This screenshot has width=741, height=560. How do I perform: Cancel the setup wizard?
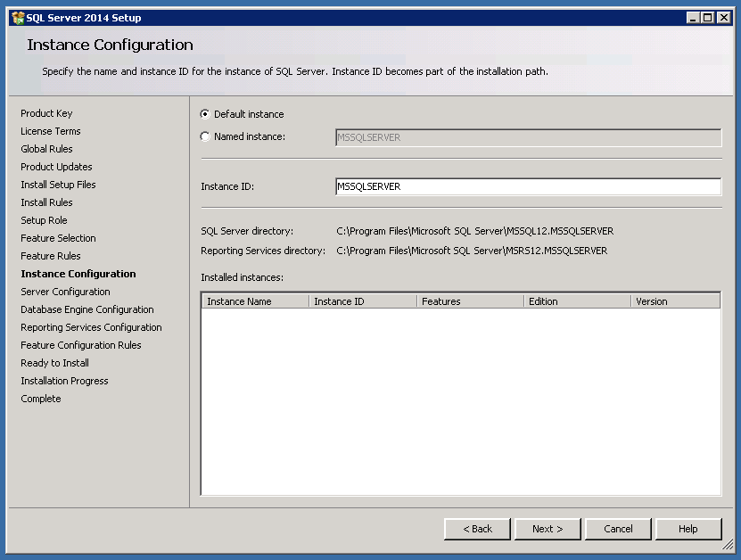tap(618, 529)
